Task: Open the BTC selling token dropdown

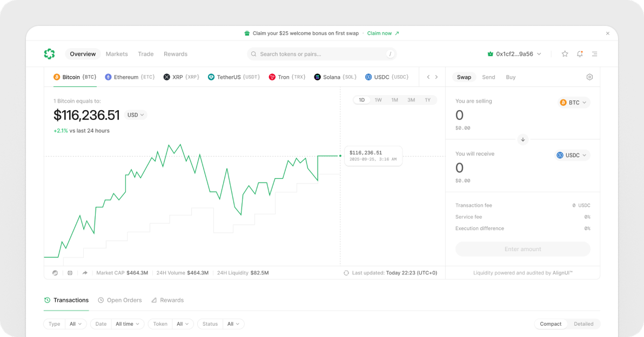Action: coord(574,103)
